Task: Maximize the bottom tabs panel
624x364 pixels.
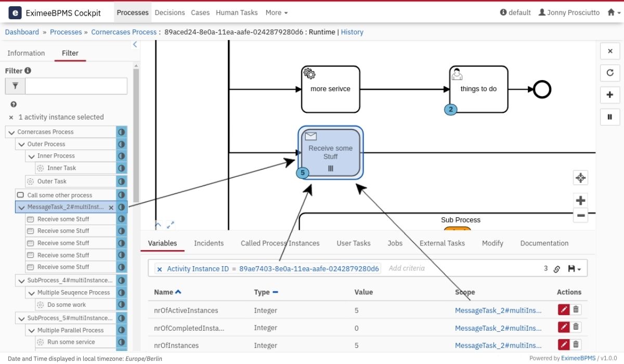Action: 170,225
